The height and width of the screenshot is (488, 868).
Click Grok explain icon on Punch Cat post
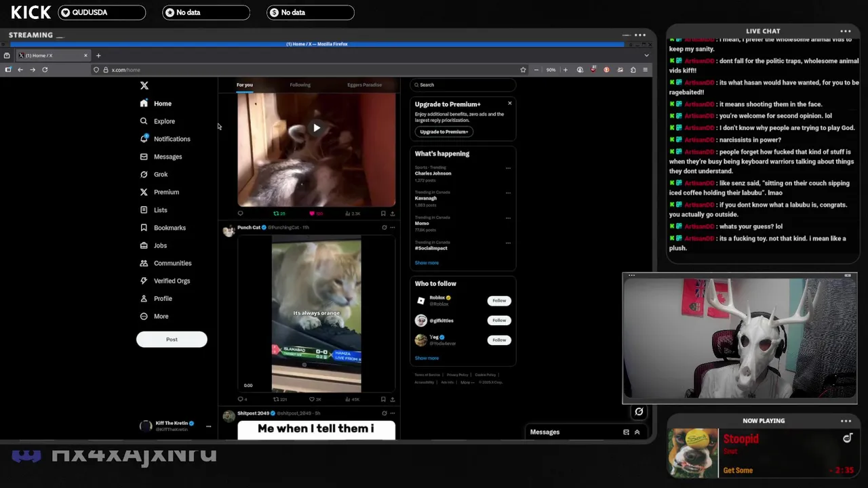tap(384, 228)
